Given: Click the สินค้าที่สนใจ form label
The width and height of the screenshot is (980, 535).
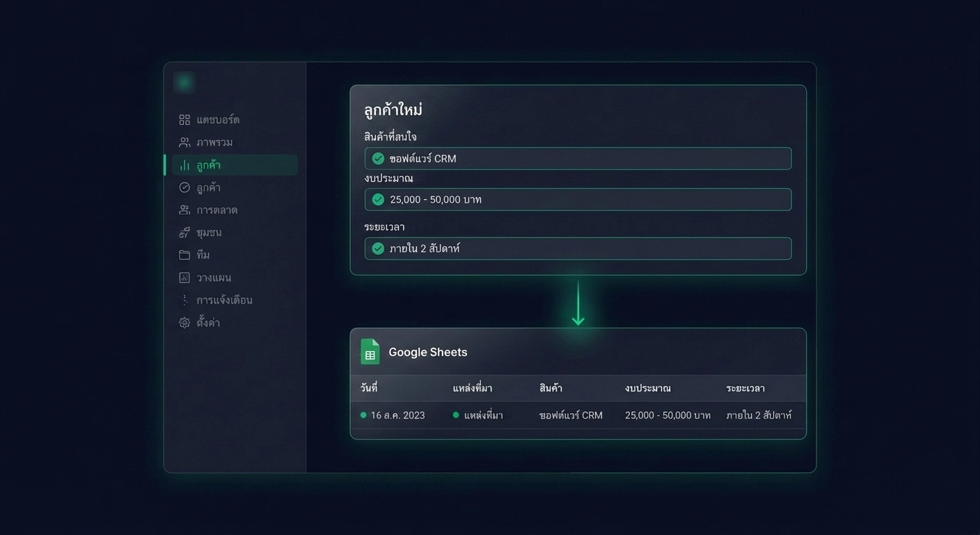Looking at the screenshot, I should pyautogui.click(x=390, y=137).
